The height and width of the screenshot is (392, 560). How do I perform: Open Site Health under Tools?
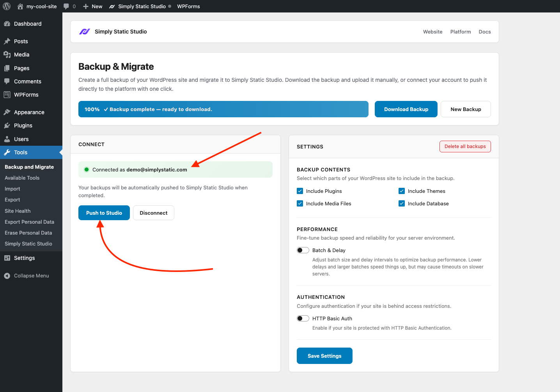pyautogui.click(x=18, y=211)
